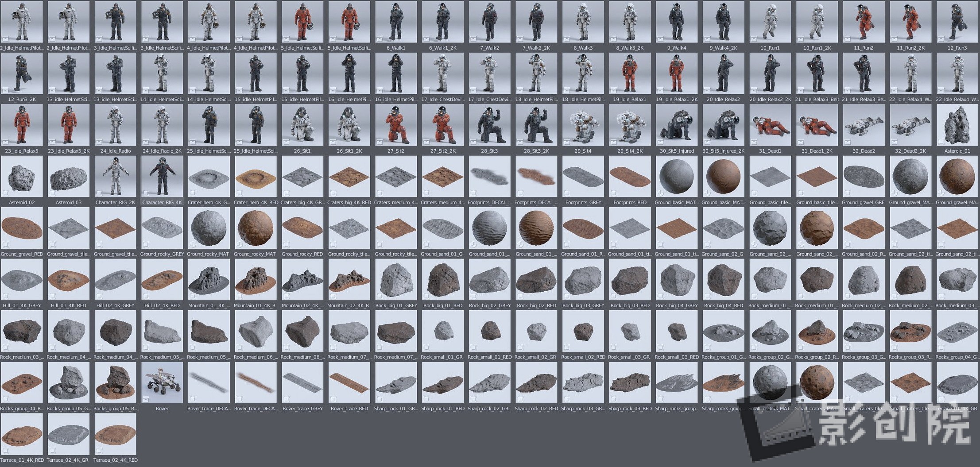The width and height of the screenshot is (980, 467).
Task: Click the material badge icon on Ground_basic_MAT thumbnail
Action: pyautogui.click(x=660, y=193)
